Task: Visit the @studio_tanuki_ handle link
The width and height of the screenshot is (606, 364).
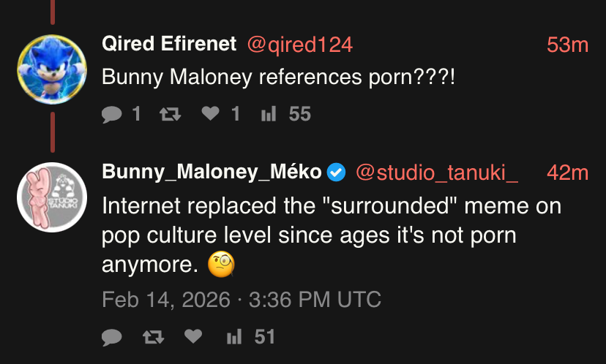Action: point(437,172)
